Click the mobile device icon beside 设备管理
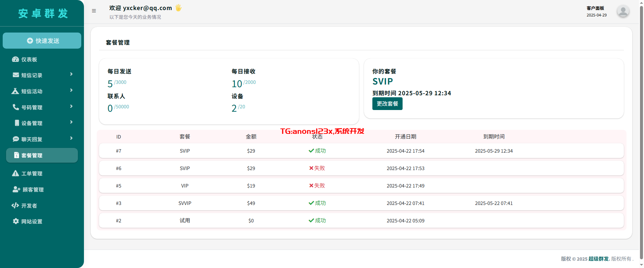Screen dimensions: 644x268 (x=17, y=123)
